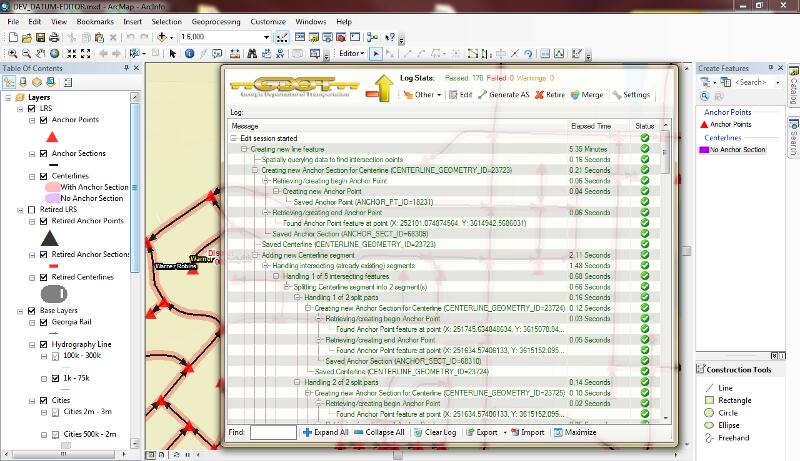Select the Freehand construction tool

point(727,438)
